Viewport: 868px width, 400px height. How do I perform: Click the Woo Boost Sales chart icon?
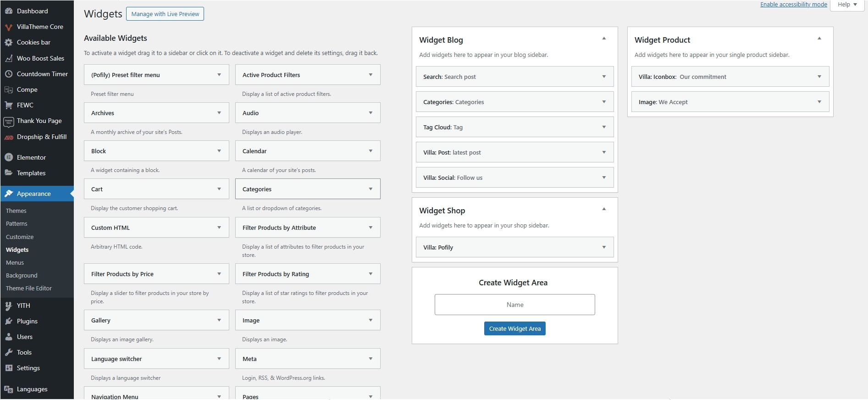pyautogui.click(x=8, y=58)
